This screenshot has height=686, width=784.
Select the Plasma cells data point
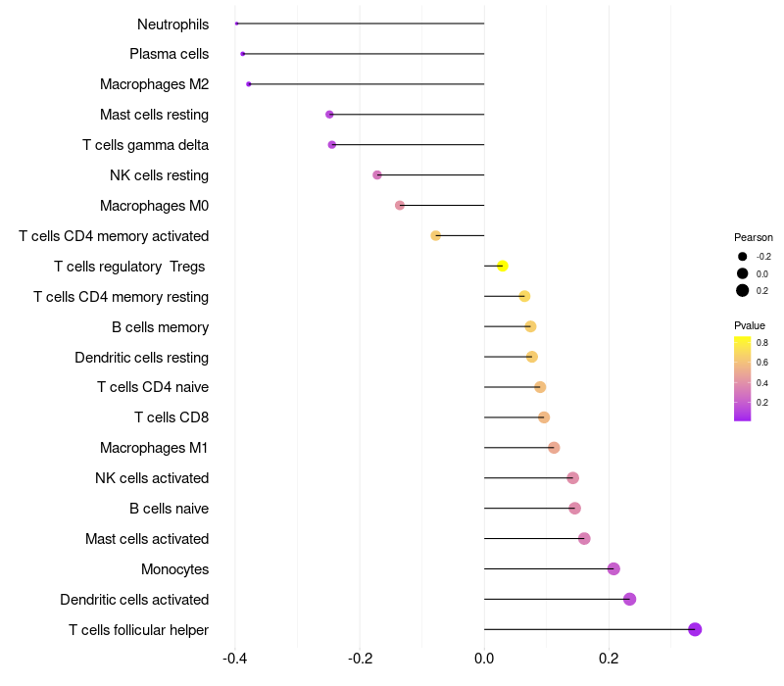[x=242, y=54]
